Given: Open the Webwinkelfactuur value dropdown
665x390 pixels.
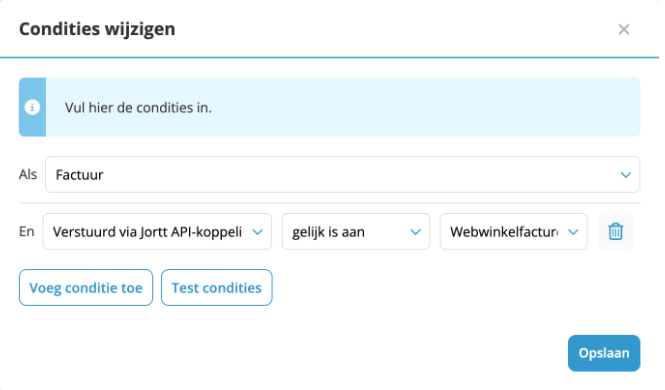Looking at the screenshot, I should [x=513, y=231].
